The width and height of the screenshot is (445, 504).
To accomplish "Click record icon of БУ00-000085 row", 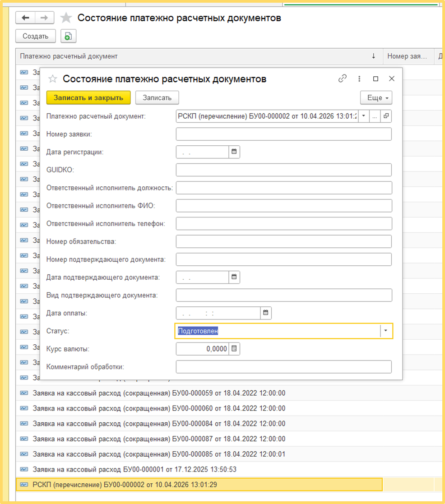I will coord(24,454).
